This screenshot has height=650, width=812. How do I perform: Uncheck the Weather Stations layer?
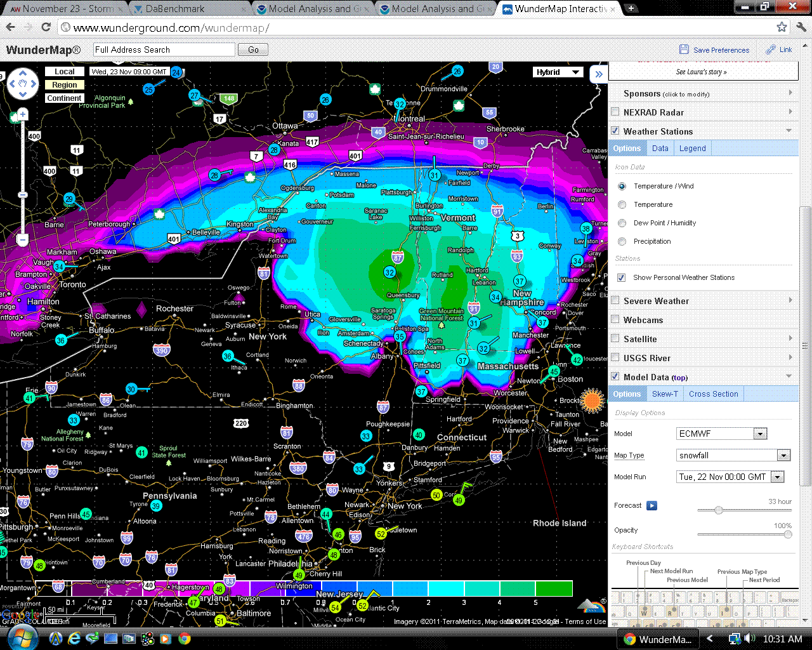tap(615, 131)
